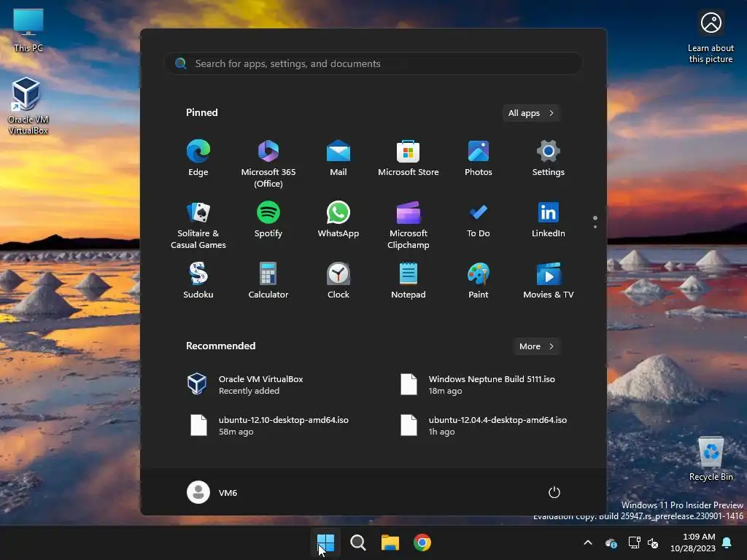Launch Google Chrome from taskbar
747x560 pixels.
tap(422, 542)
